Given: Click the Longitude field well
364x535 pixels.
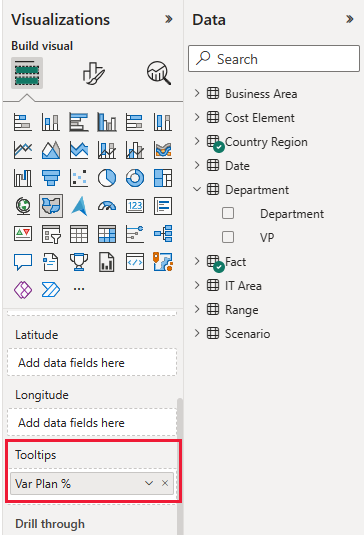Looking at the screenshot, I should click(x=92, y=422).
